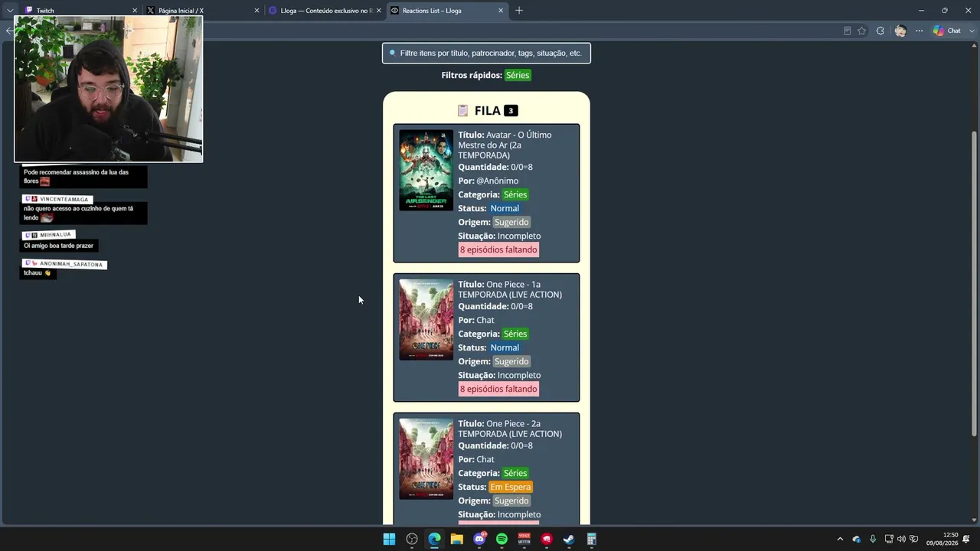Select the Reactions List – Lloga tab
This screenshot has width=980, height=551.
coord(446,11)
